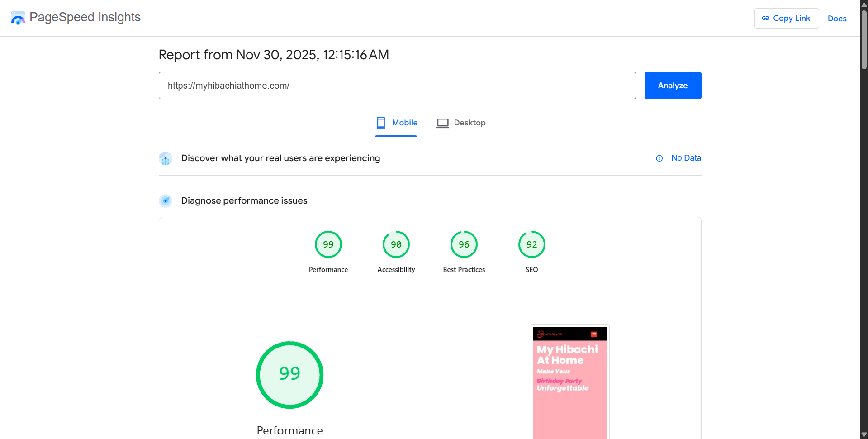Click the Desktop laptop icon
Screen dimensions: 868x439
point(442,123)
